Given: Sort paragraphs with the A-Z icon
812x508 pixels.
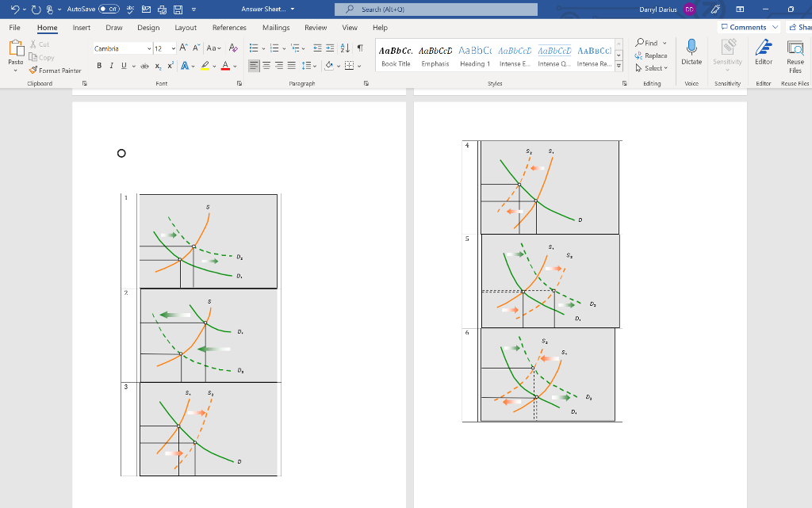Looking at the screenshot, I should [345, 48].
